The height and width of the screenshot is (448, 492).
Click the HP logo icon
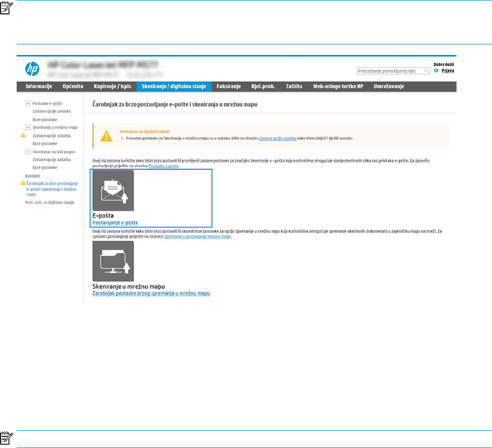[32, 69]
